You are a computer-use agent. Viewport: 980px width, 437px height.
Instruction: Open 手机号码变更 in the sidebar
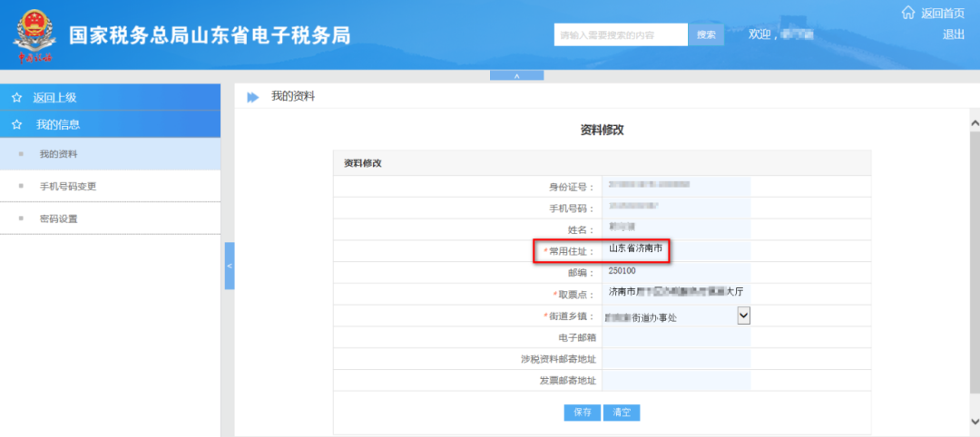coord(110,186)
